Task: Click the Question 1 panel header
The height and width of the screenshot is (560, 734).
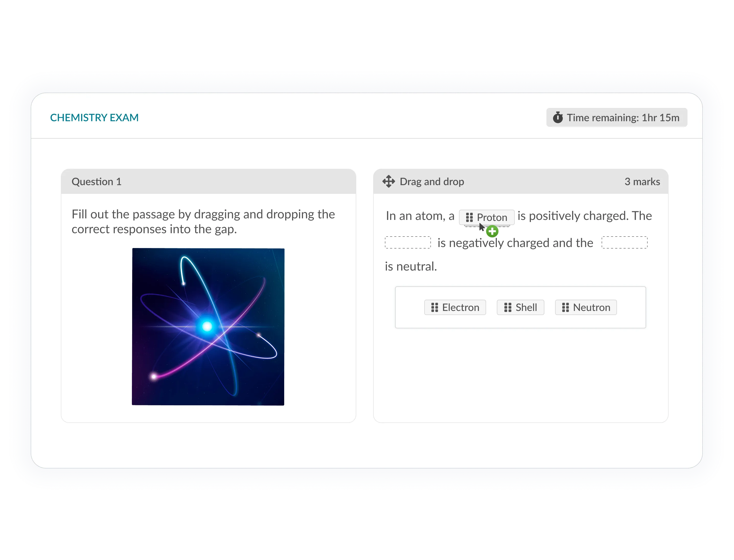Action: [x=97, y=181]
